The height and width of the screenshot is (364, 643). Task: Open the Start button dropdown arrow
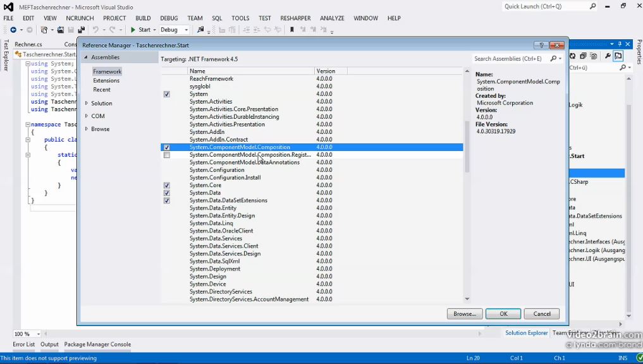point(155,30)
